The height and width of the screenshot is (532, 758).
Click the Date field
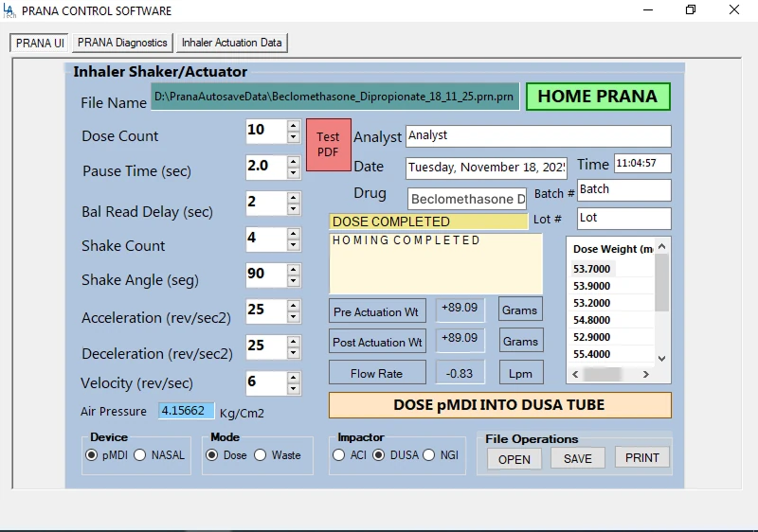pos(486,168)
